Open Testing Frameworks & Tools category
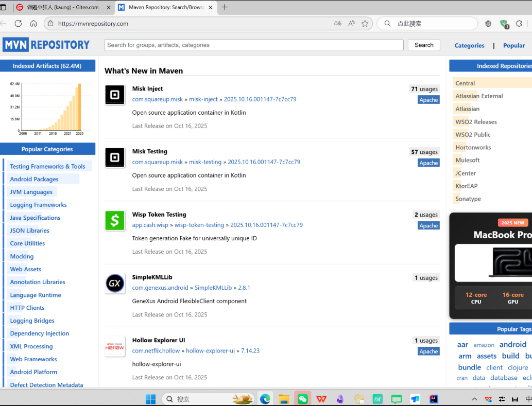Viewport: 532px width, 406px height. pos(47,166)
